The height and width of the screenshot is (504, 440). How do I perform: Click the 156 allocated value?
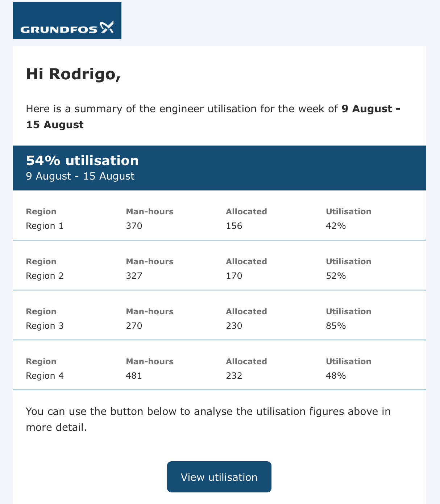tap(234, 226)
